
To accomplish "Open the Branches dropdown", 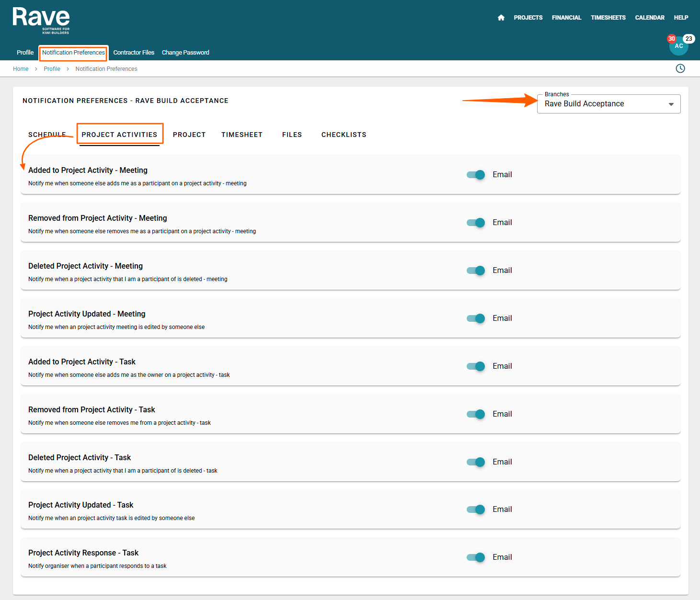I will click(608, 104).
